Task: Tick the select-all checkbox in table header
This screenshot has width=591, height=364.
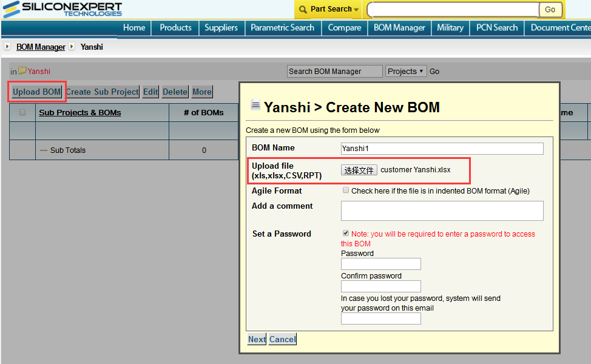Action: point(22,112)
